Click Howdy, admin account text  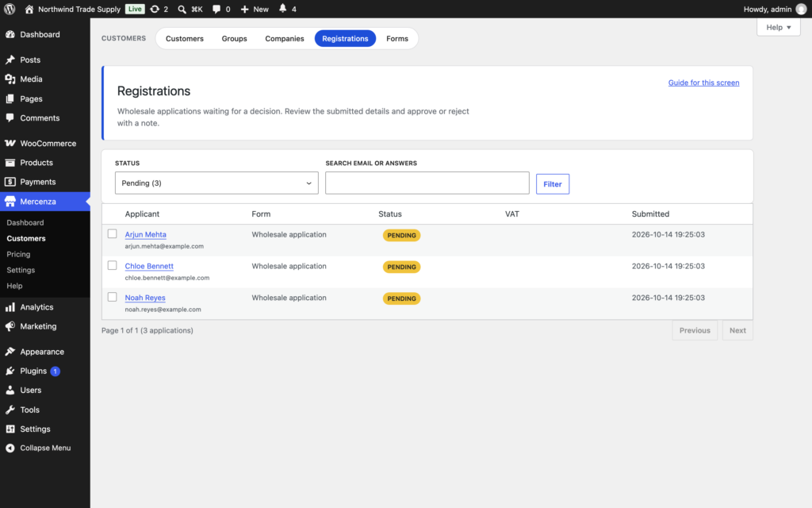point(768,9)
